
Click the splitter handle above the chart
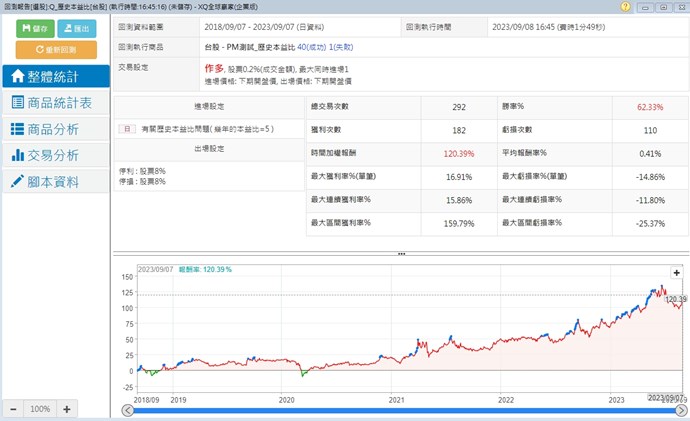click(401, 254)
